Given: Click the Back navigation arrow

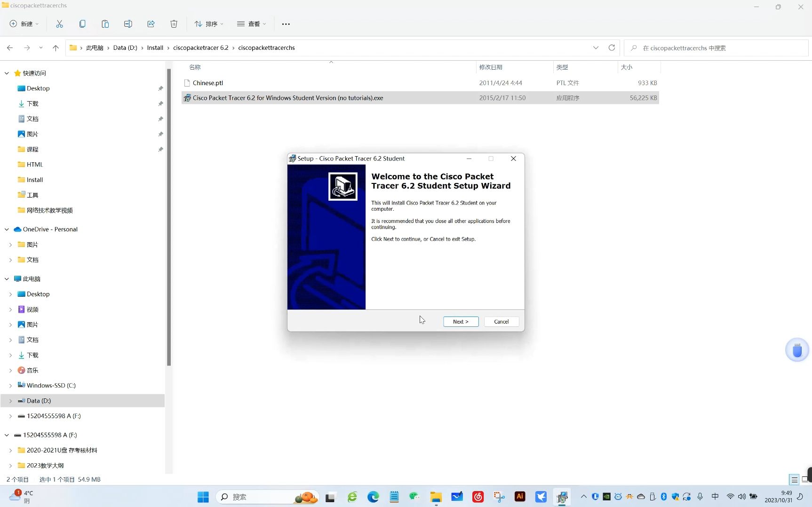Looking at the screenshot, I should point(10,48).
